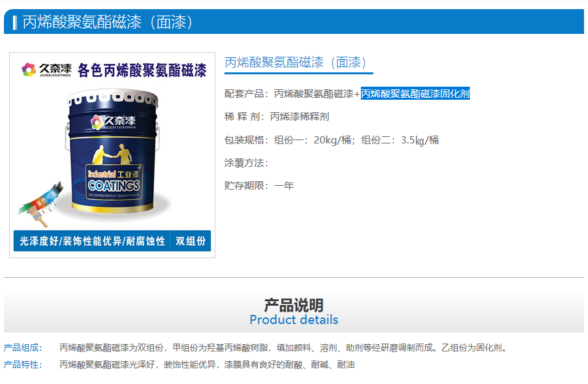The image size is (588, 384).
Task: Click the paint bucket product image
Action: pos(113,152)
